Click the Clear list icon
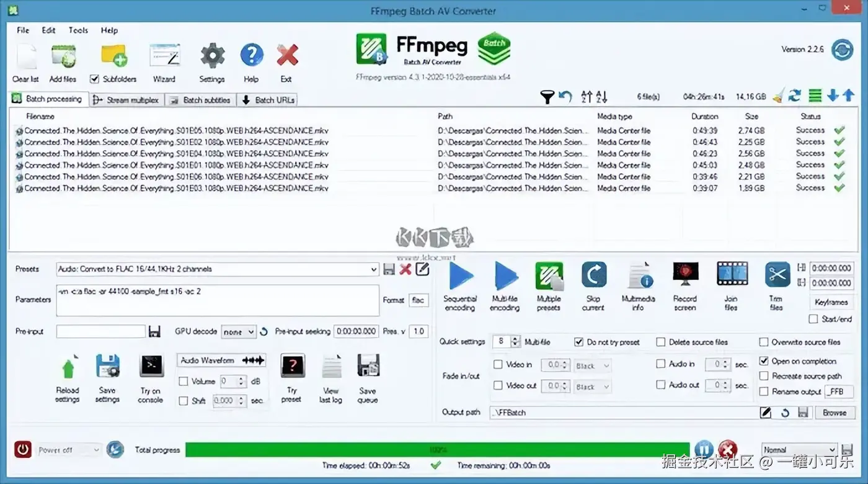The width and height of the screenshot is (868, 484). click(x=25, y=57)
